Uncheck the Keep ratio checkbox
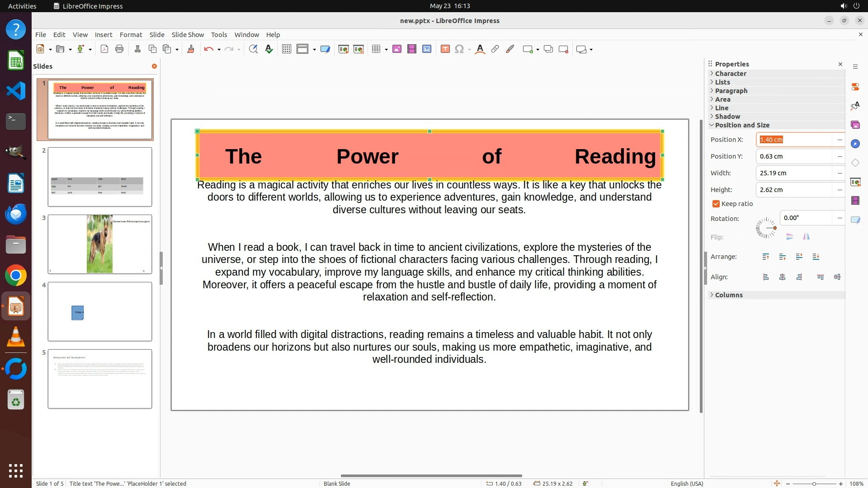Viewport: 868px width, 488px height. coord(716,204)
